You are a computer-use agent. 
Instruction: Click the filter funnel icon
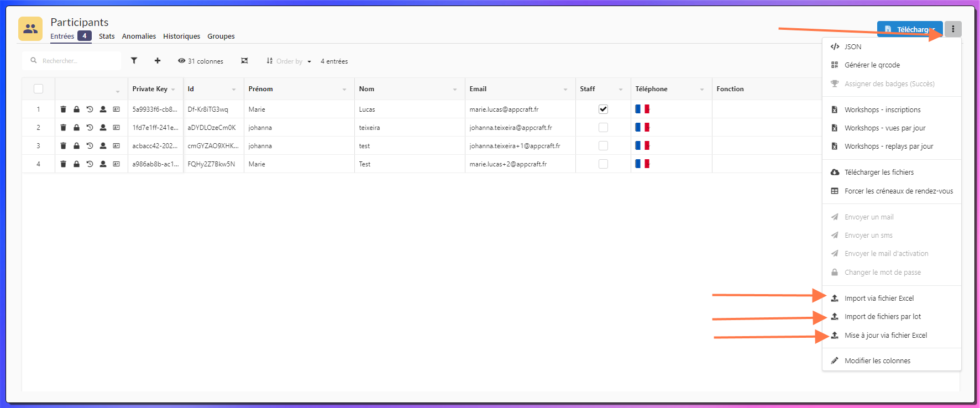click(134, 61)
